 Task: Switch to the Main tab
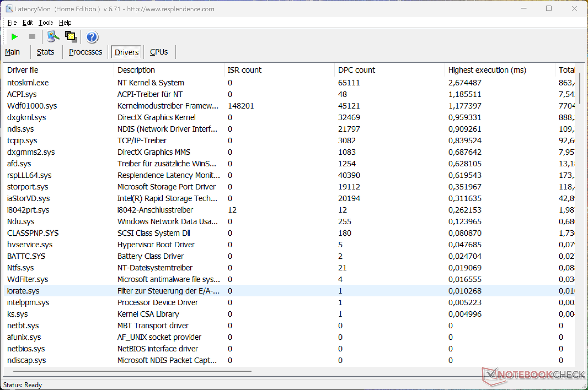(x=12, y=52)
